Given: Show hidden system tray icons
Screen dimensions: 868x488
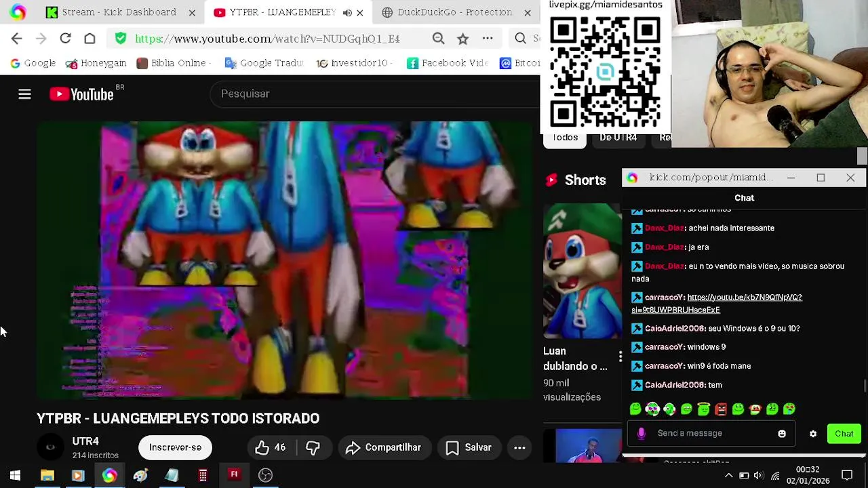Looking at the screenshot, I should tap(729, 475).
